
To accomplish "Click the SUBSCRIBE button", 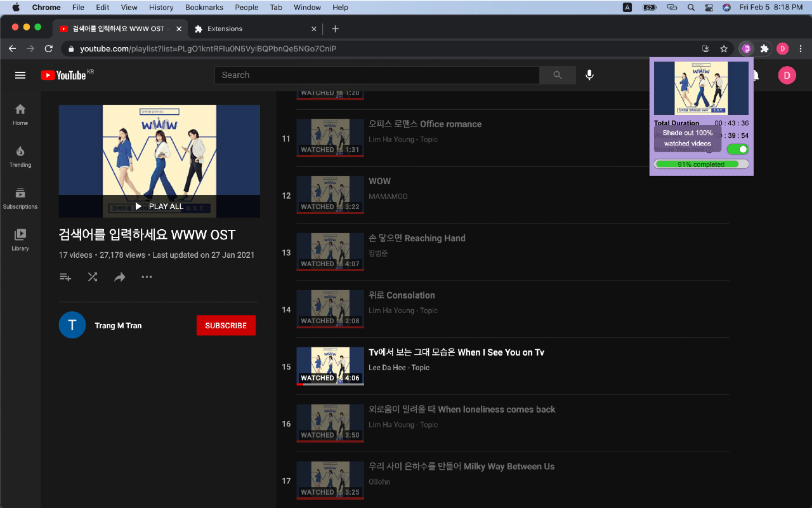I will pyautogui.click(x=226, y=325).
